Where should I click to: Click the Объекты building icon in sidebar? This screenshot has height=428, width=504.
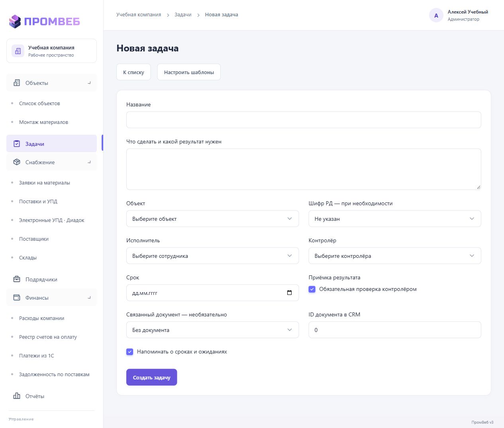(x=17, y=83)
